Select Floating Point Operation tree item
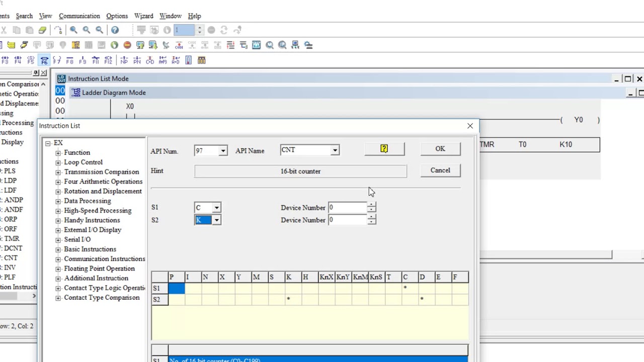Image resolution: width=644 pixels, height=362 pixels. tap(99, 268)
